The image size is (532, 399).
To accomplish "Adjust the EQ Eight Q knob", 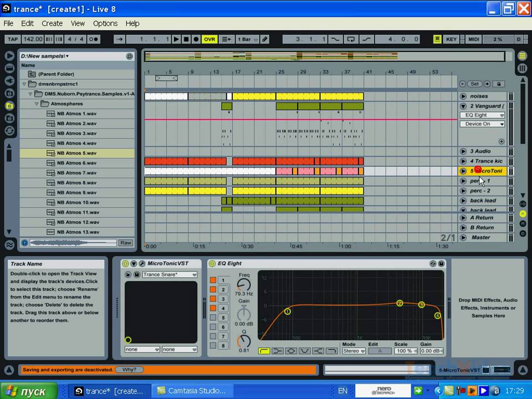I will (x=244, y=341).
